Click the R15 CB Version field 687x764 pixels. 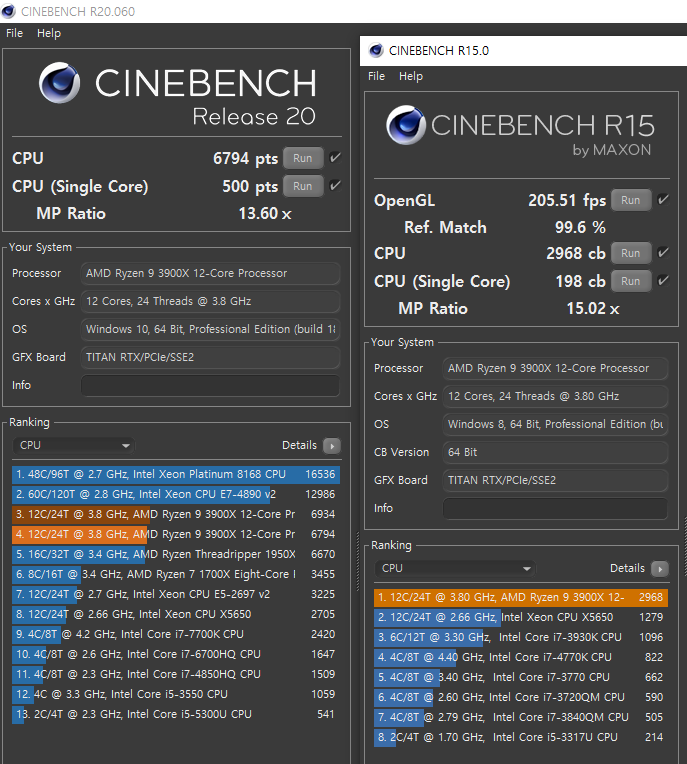(555, 452)
